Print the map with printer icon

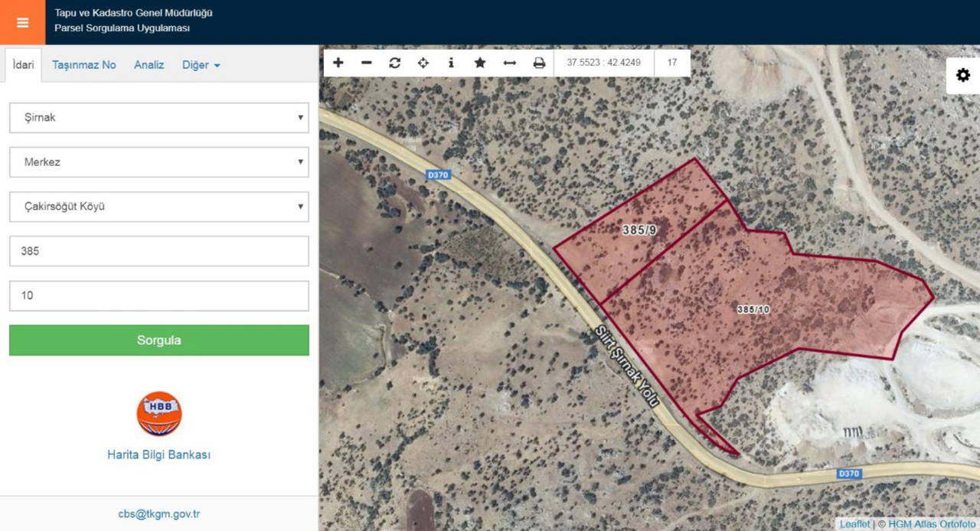coord(539,63)
